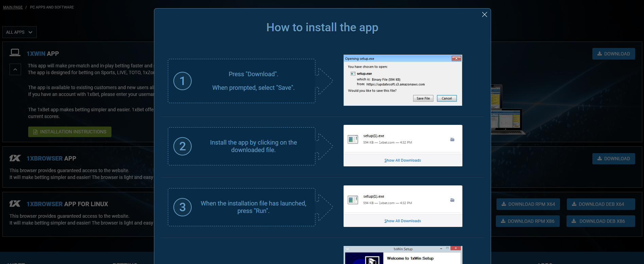
Task: Click the 1XWIN APP title
Action: 43,54
